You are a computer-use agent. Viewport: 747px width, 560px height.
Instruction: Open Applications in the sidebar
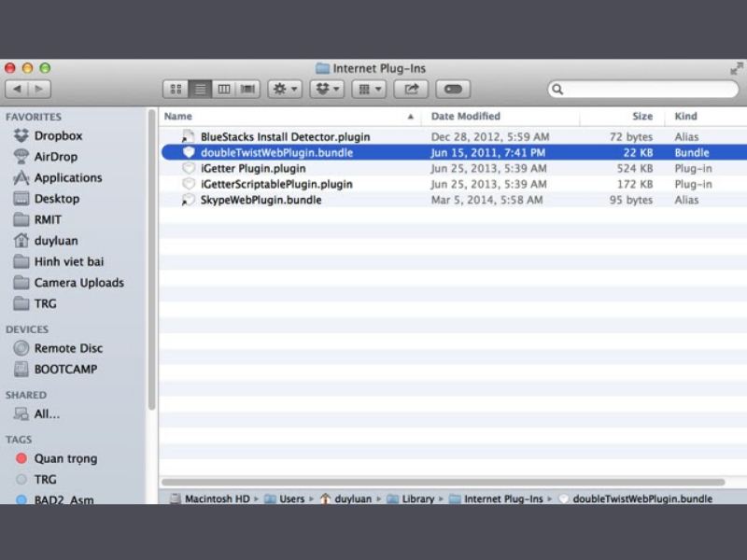67,177
